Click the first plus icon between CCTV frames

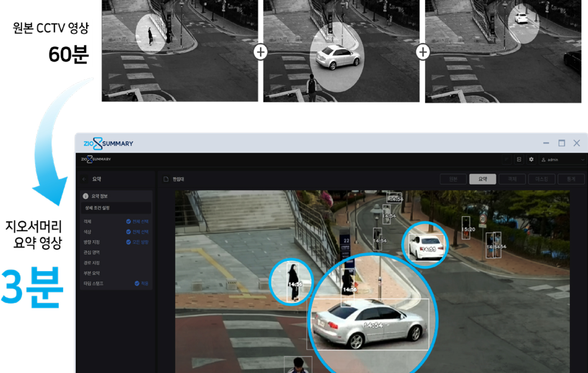tap(260, 52)
